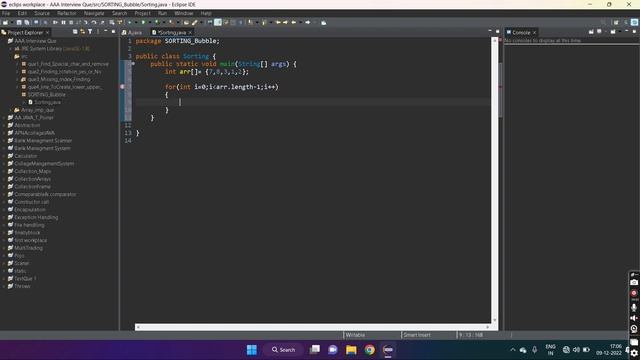Click the Collapse All icon in Project Explorer
The height and width of the screenshot is (360, 640).
(75, 32)
